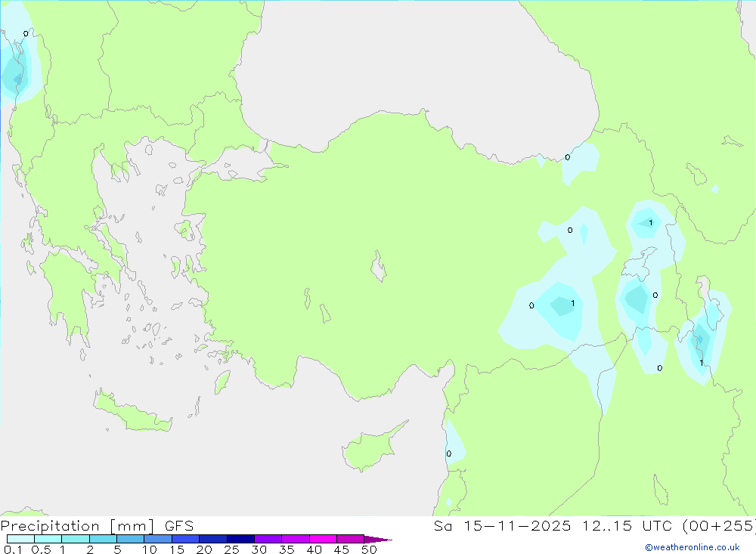Click the '(00+255)' forecast offset text
Screen dimensions: 756x554
[x=718, y=526]
